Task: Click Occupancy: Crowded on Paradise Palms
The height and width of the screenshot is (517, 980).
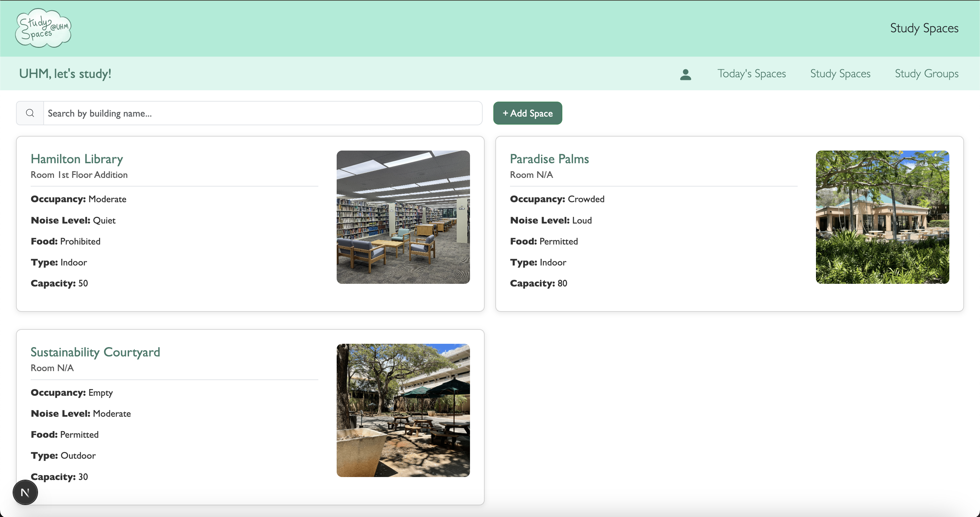Action: [x=557, y=199]
